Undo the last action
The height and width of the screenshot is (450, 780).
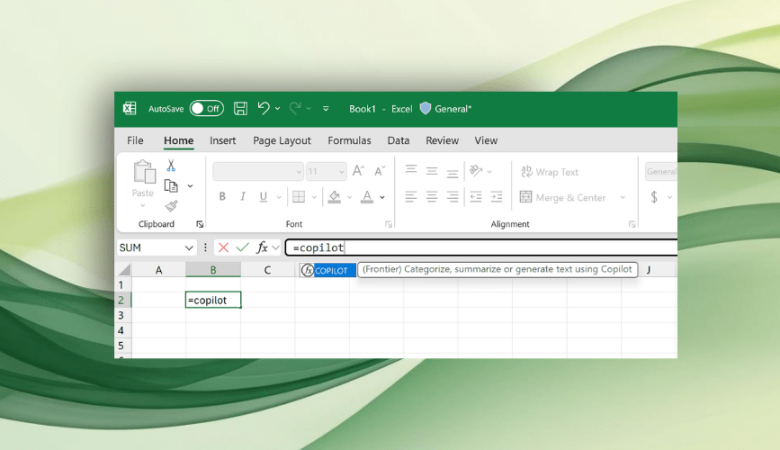(263, 108)
